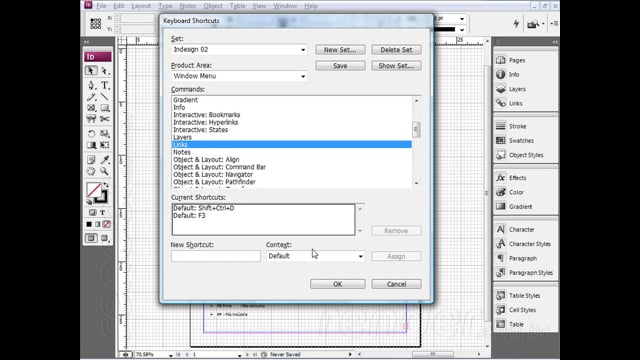Open the Window menu

(x=285, y=6)
